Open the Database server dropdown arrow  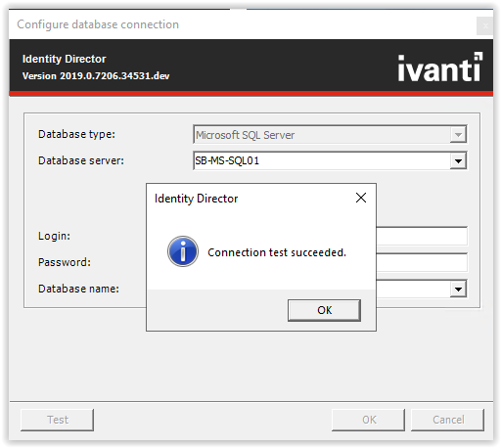pos(458,160)
